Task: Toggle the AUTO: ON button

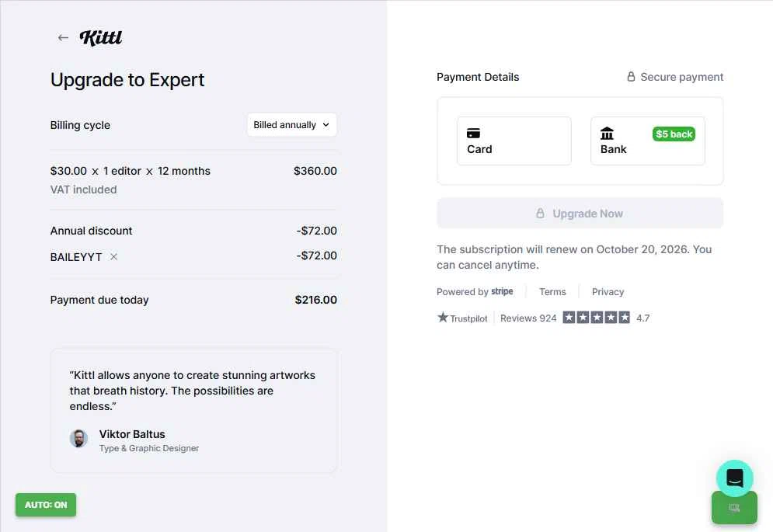Action: pyautogui.click(x=46, y=505)
